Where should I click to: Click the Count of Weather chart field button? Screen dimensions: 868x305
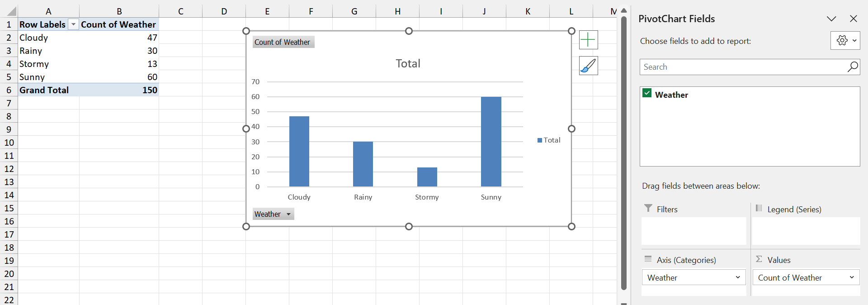[283, 42]
